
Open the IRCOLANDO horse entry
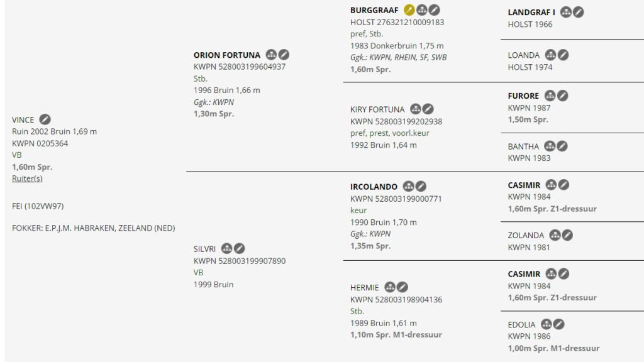pos(374,187)
